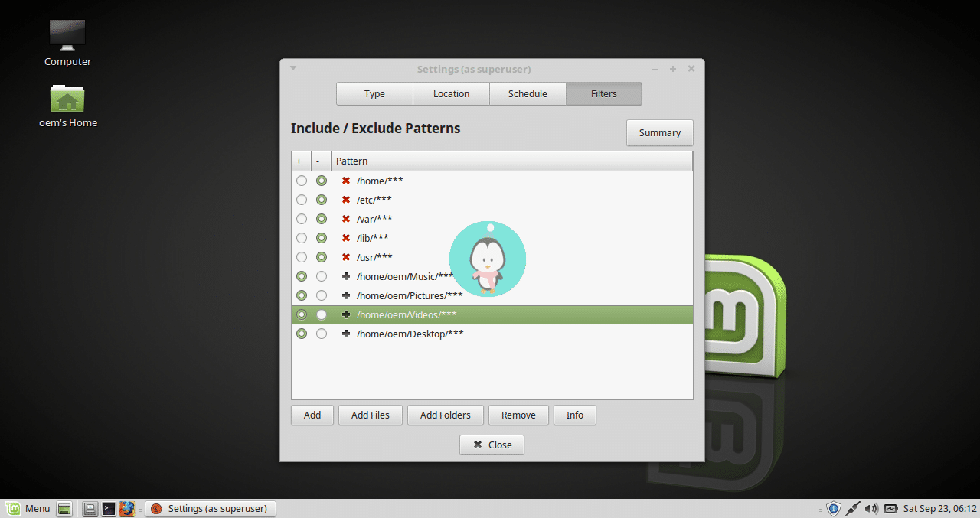Open the terminal from the panel

108,508
